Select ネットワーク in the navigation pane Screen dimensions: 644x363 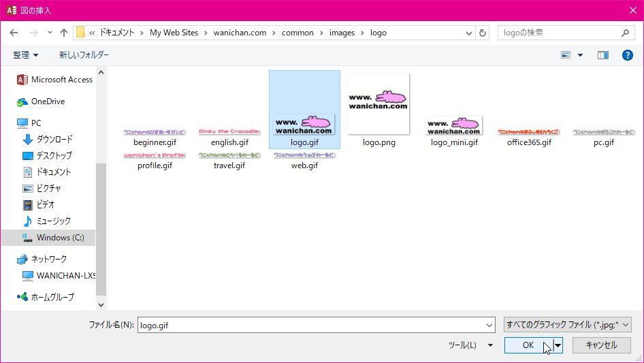[41, 259]
